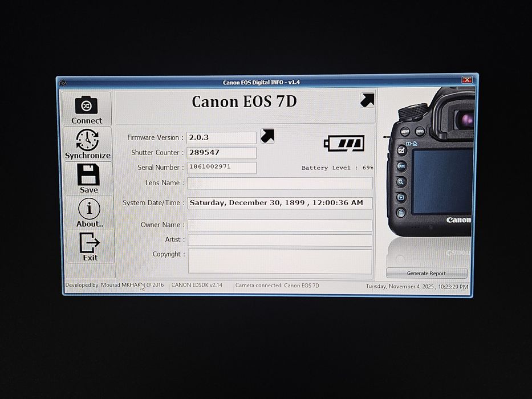
Task: Click the System Date/Time field
Action: point(280,203)
